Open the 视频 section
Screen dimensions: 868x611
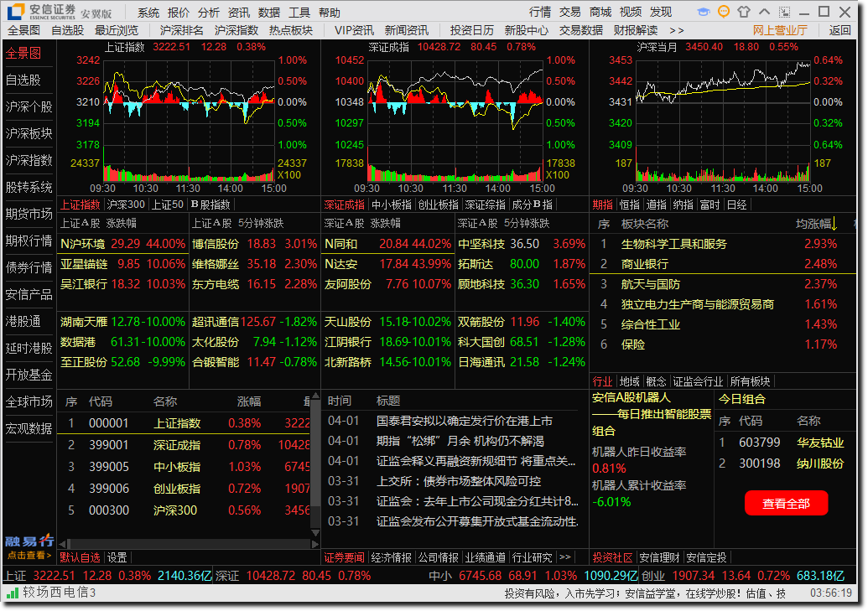(631, 13)
